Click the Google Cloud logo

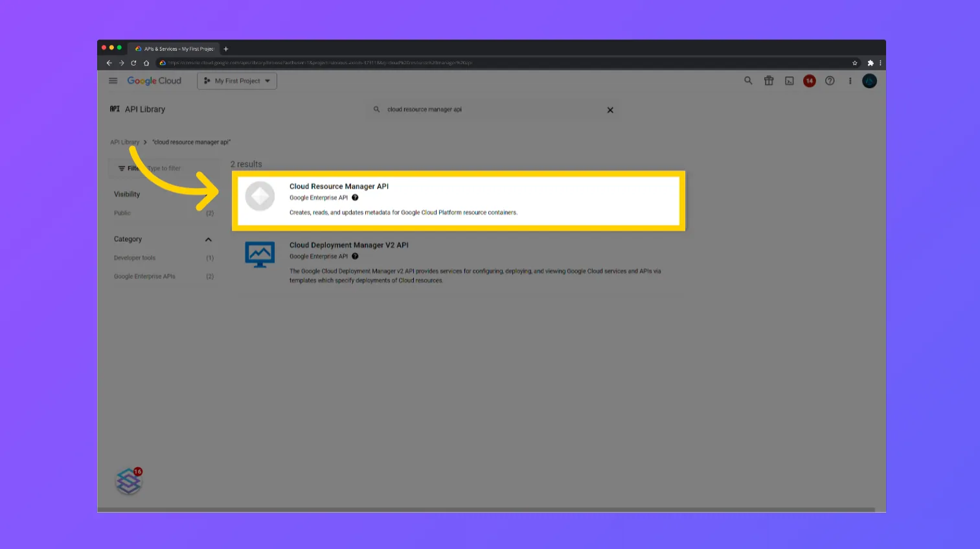pyautogui.click(x=154, y=81)
